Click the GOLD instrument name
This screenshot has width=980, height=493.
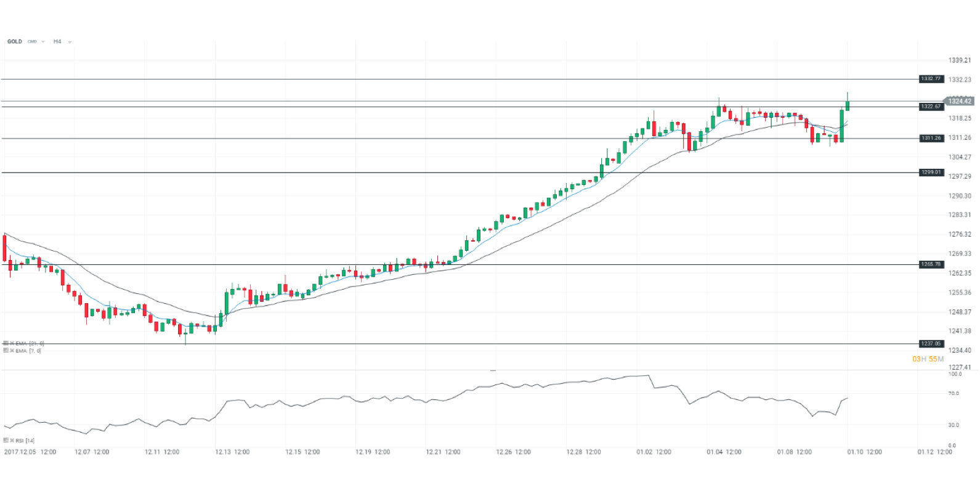[x=15, y=41]
